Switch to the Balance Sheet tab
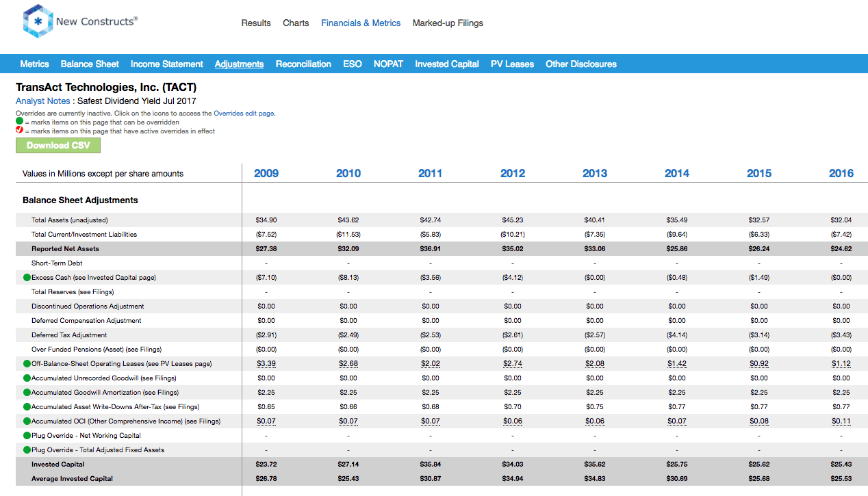The height and width of the screenshot is (496, 868). coord(90,64)
